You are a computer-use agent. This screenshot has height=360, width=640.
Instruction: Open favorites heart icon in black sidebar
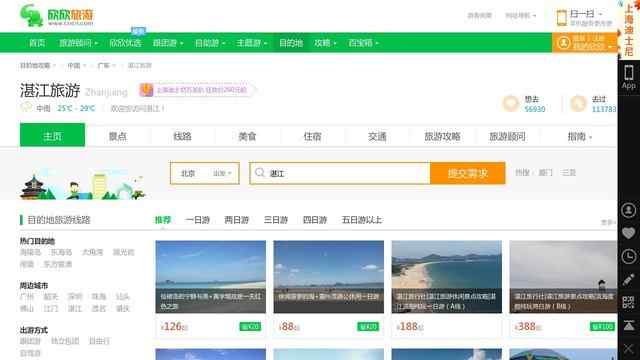tap(629, 233)
